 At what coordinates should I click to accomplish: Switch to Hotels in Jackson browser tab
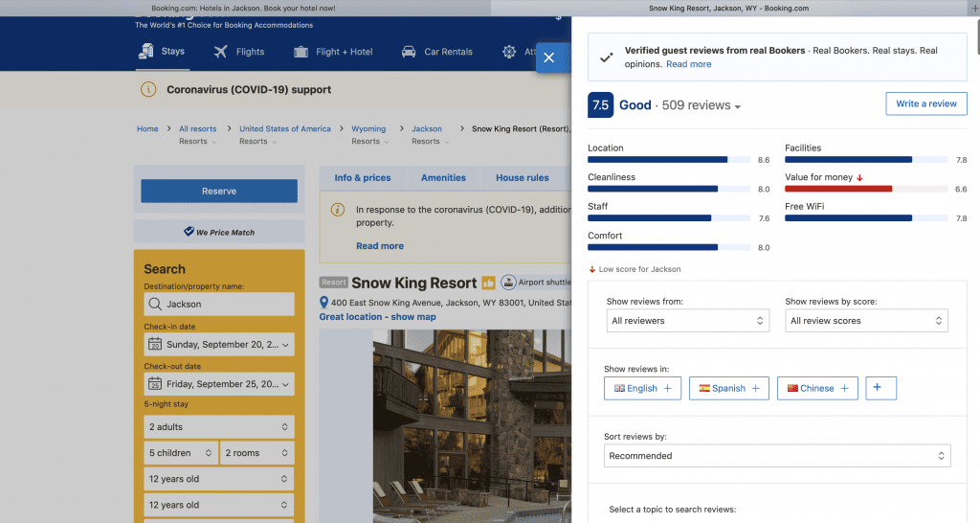tap(244, 8)
